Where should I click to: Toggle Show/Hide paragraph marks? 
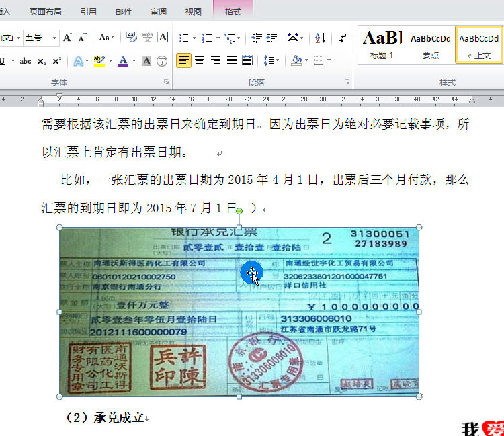pos(343,38)
